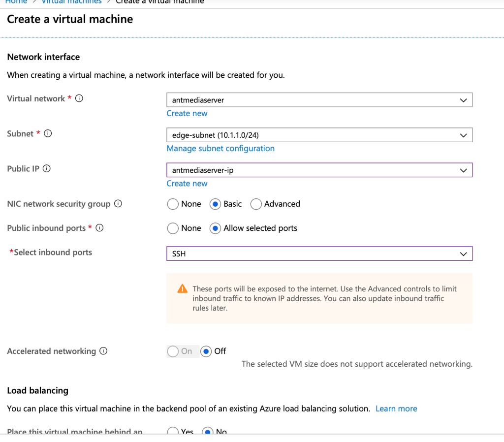Choose Off for Accelerated networking
The width and height of the screenshot is (504, 442).
[206, 351]
